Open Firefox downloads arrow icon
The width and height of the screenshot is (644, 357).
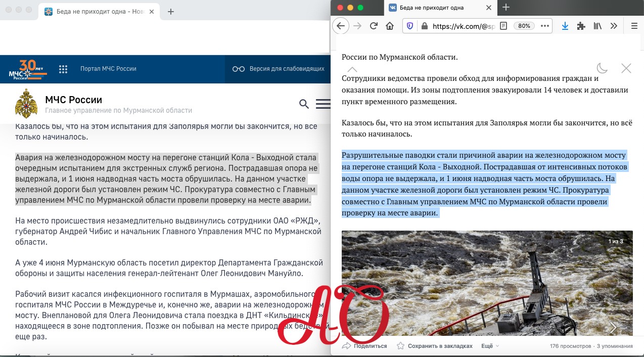pyautogui.click(x=565, y=26)
